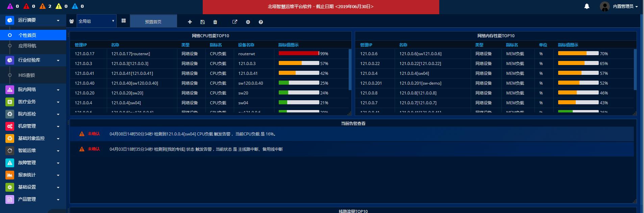Click the plus icon to add a page
644x213 pixels.
(190, 22)
